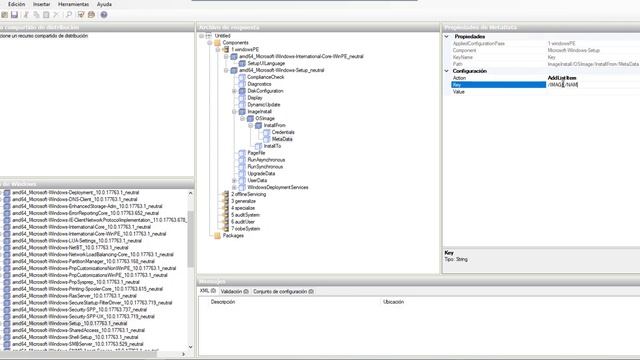Click the Cut scissors toolbar icon

click(x=26, y=15)
